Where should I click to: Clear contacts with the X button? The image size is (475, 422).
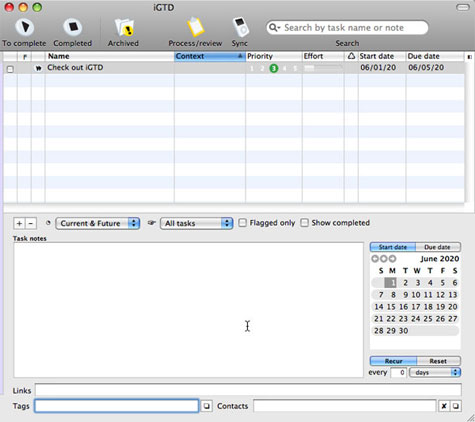pos(444,406)
